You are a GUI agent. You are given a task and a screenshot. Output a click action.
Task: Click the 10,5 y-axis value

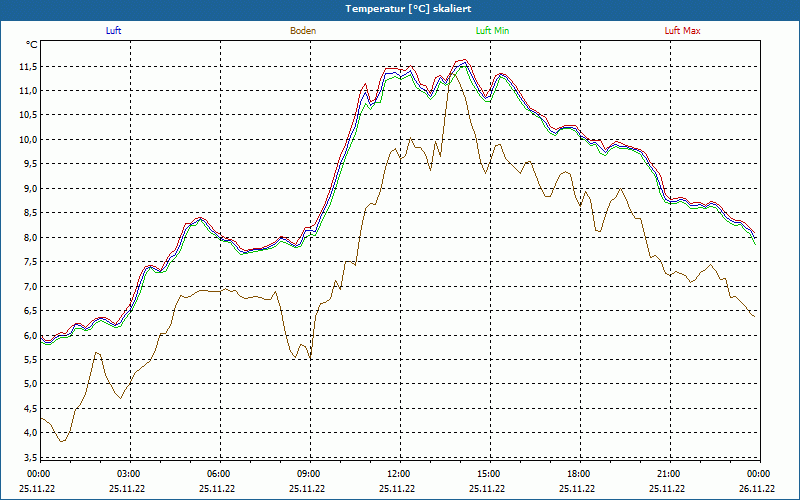click(x=28, y=115)
